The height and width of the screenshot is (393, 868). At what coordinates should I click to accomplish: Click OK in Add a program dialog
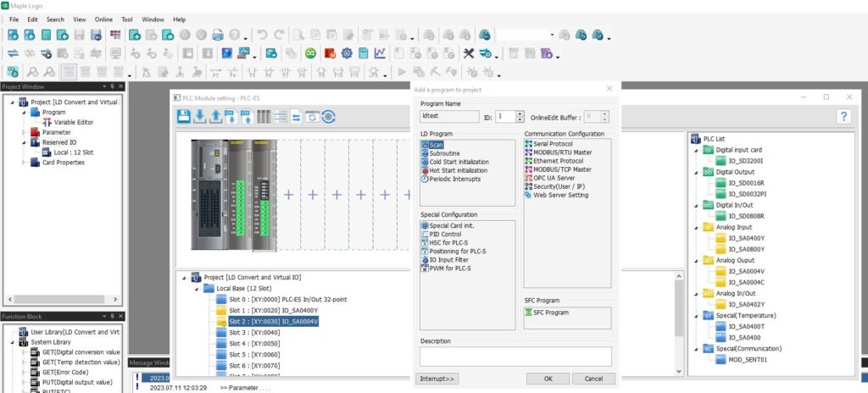[x=548, y=379]
